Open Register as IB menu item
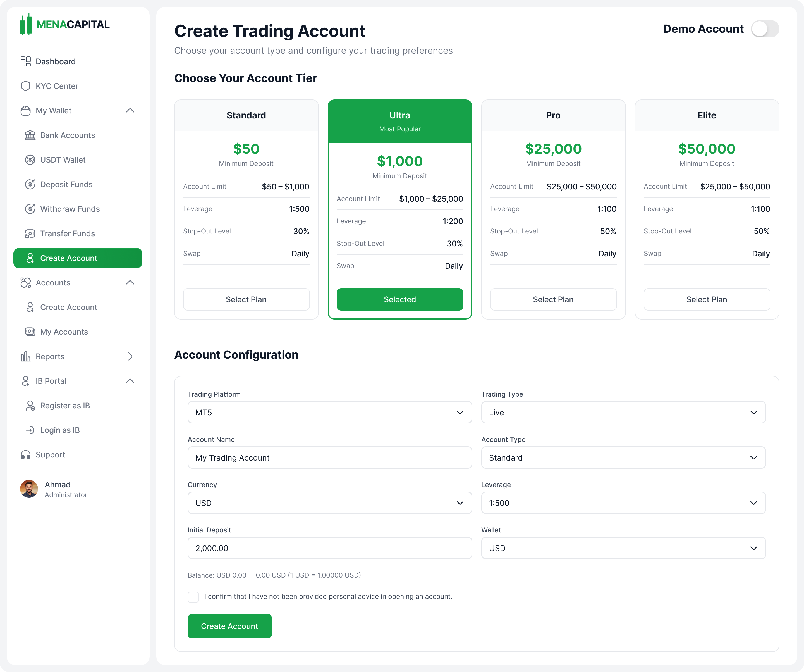The image size is (804, 672). [78, 406]
